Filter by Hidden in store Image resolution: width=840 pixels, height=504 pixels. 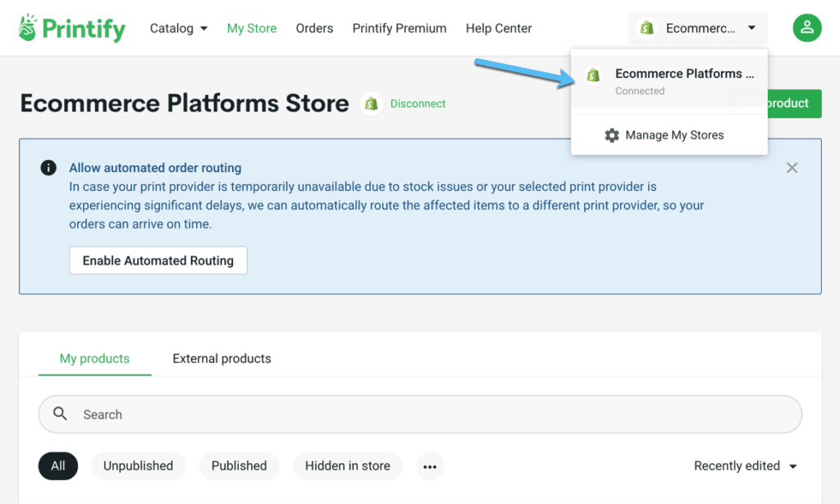tap(348, 466)
